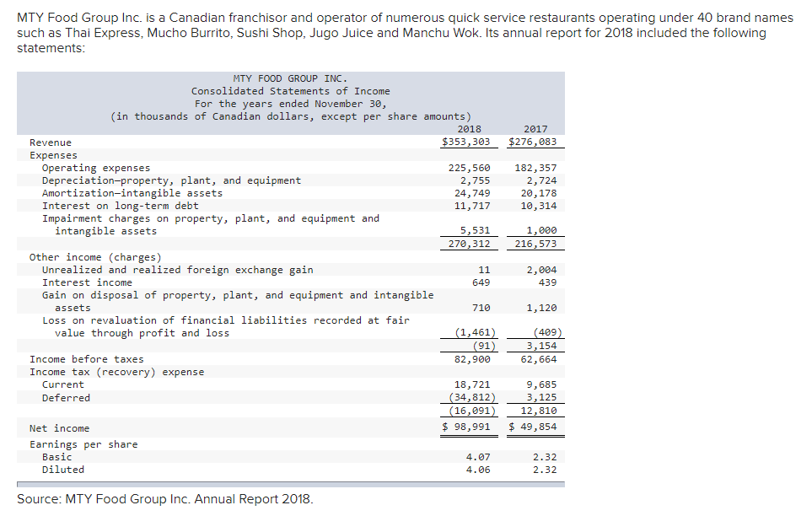The width and height of the screenshot is (812, 532).
Task: Select 'Depreciation–property, plant, and equipment' label
Action: pyautogui.click(x=171, y=180)
